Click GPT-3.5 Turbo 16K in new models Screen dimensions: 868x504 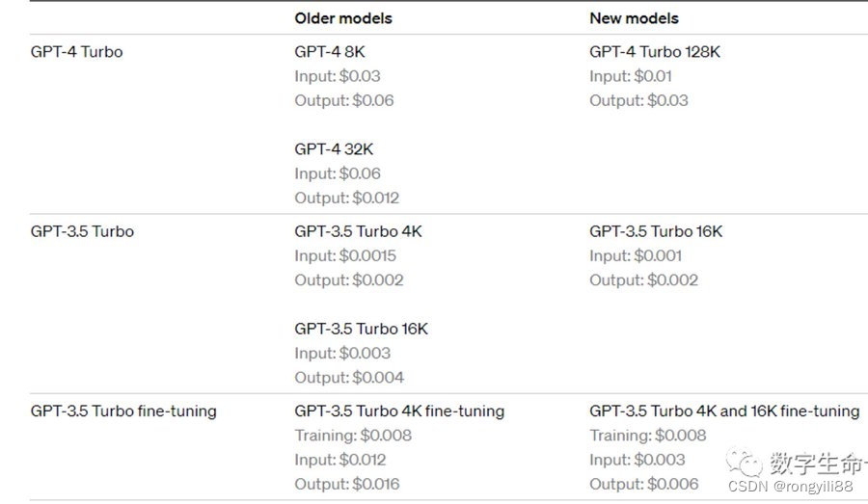[x=656, y=231]
